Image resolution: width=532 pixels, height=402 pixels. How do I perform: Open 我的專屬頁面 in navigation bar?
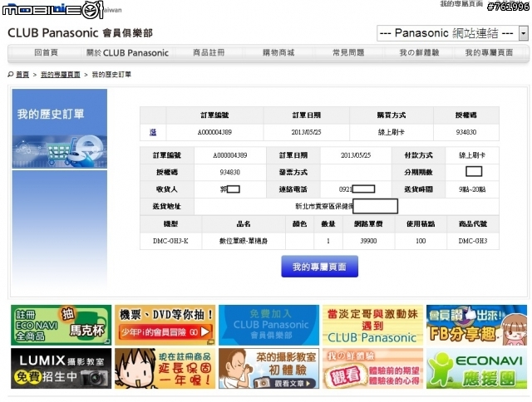point(489,52)
